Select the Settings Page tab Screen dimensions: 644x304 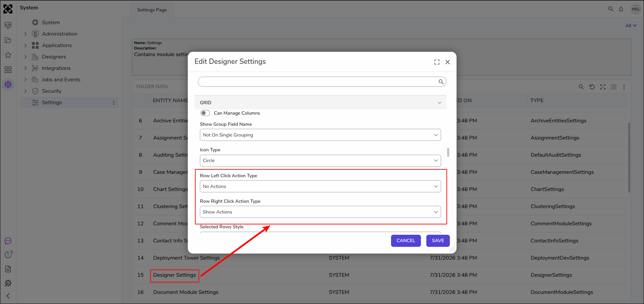pos(152,10)
